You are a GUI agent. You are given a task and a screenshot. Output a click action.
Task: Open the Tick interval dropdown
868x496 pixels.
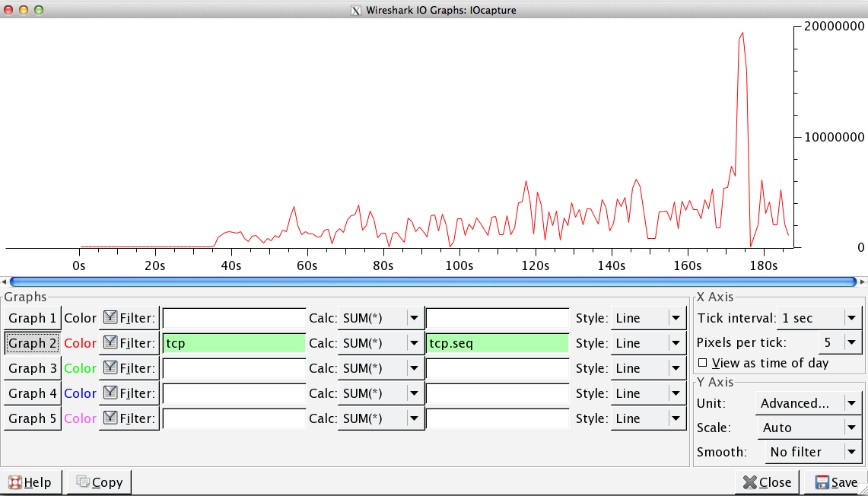(x=819, y=318)
